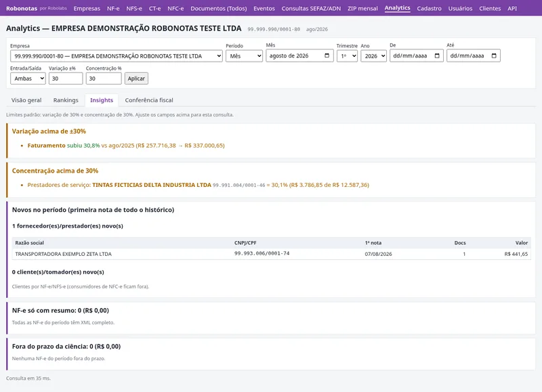The width and height of the screenshot is (542, 392).
Task: Click the Consulta em 35 ms footer text
Action: (x=28, y=378)
